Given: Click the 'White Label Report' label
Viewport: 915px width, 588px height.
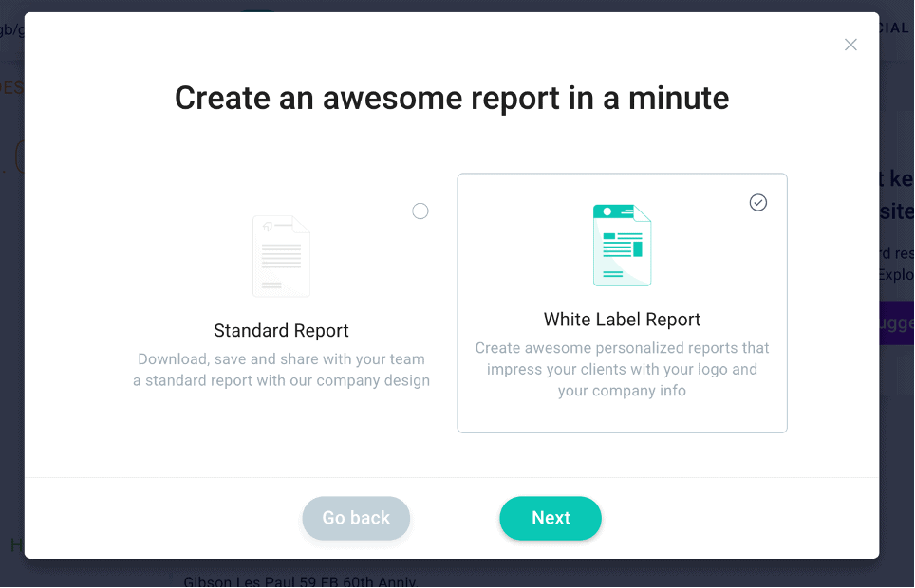Looking at the screenshot, I should tap(622, 320).
